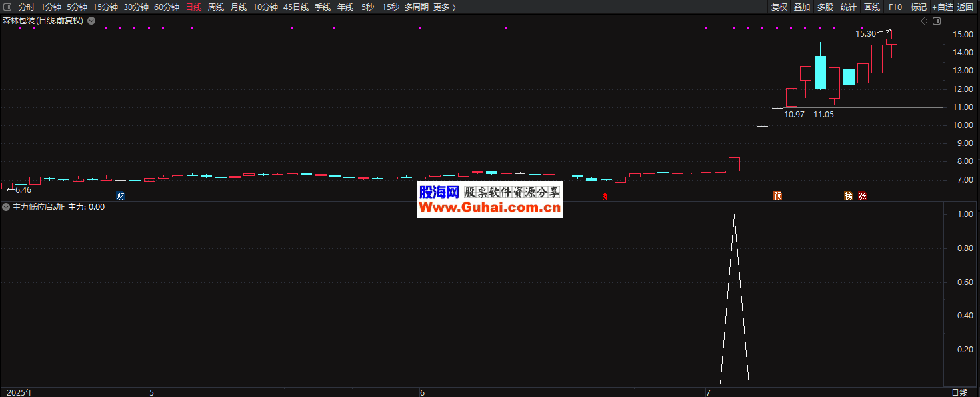This screenshot has width=980, height=397.
Task: Click the red S marker below candles
Action: point(605,196)
